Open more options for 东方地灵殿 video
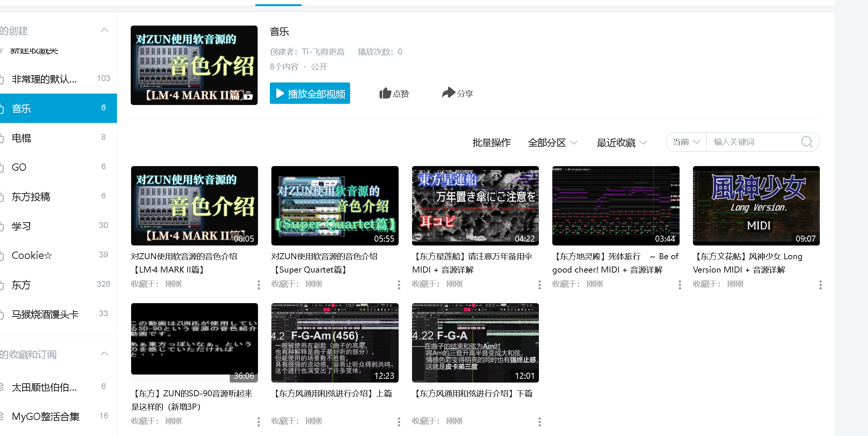 coord(680,285)
